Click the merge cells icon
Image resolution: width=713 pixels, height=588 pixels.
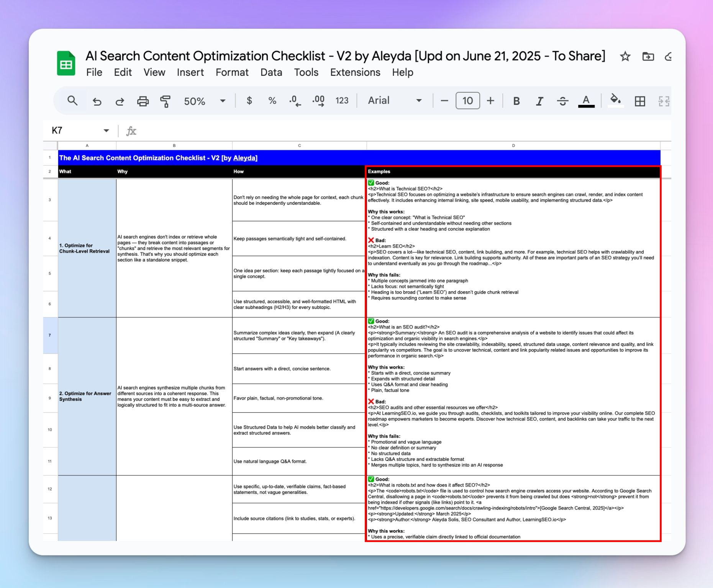[664, 101]
